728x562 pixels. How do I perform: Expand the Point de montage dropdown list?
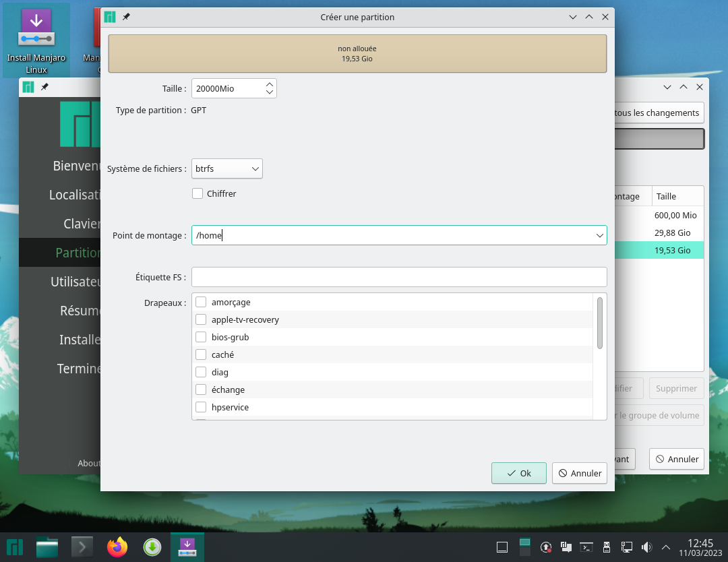599,236
